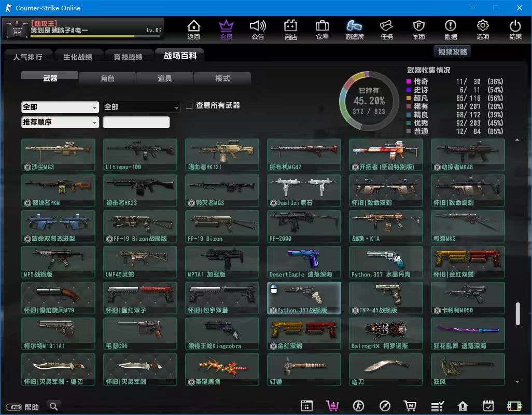532x415 pixels.
Task: Click the bottom bar film strip icon
Action: (x=514, y=406)
